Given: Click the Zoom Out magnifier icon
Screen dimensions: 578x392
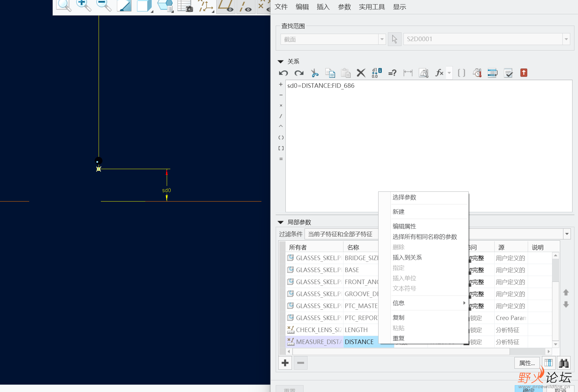Looking at the screenshot, I should click(x=104, y=6).
